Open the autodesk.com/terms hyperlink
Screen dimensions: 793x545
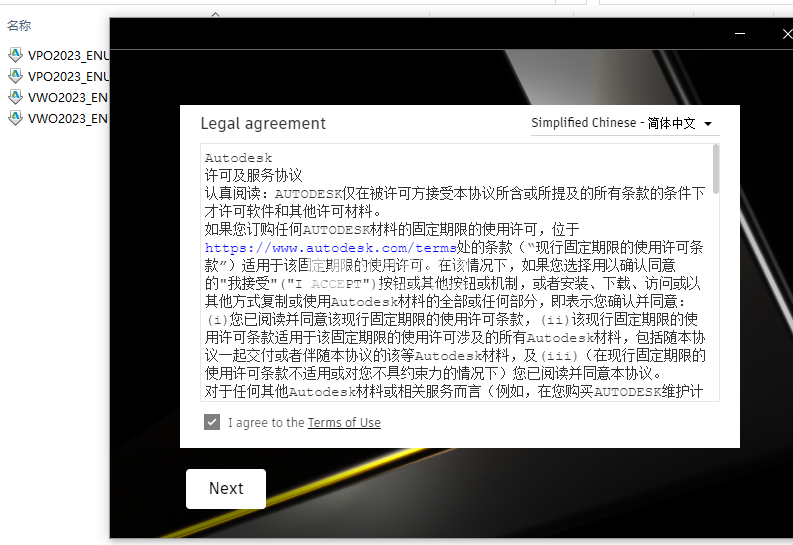[x=331, y=248]
